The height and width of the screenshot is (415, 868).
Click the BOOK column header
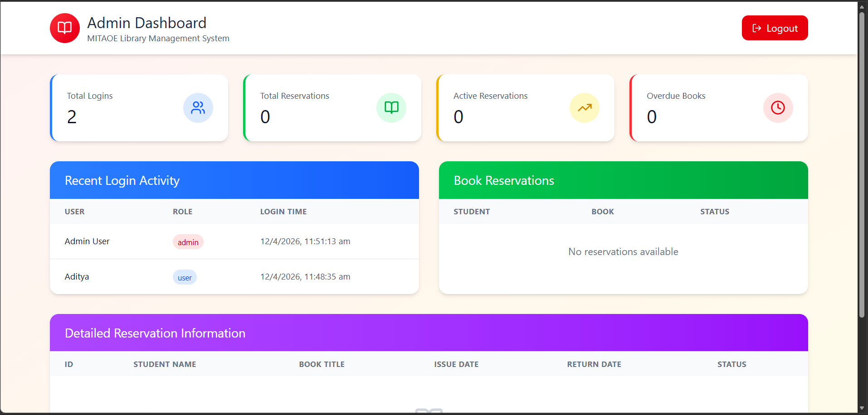(603, 212)
